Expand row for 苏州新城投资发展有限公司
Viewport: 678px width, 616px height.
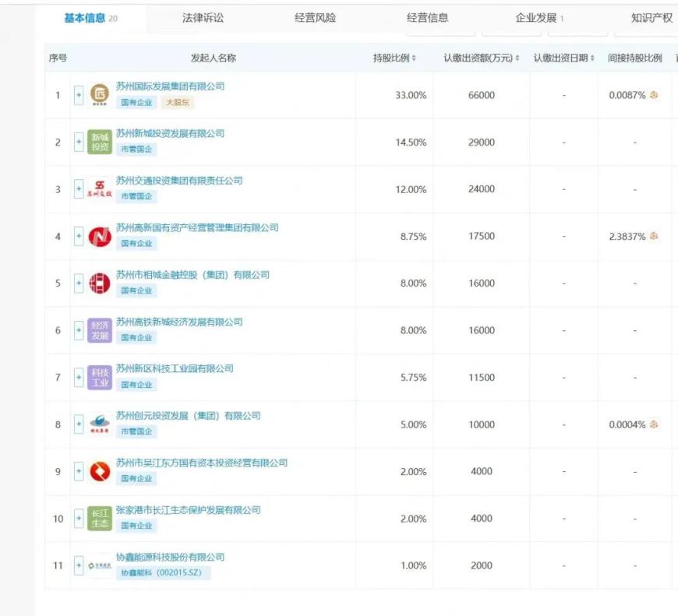[x=79, y=142]
